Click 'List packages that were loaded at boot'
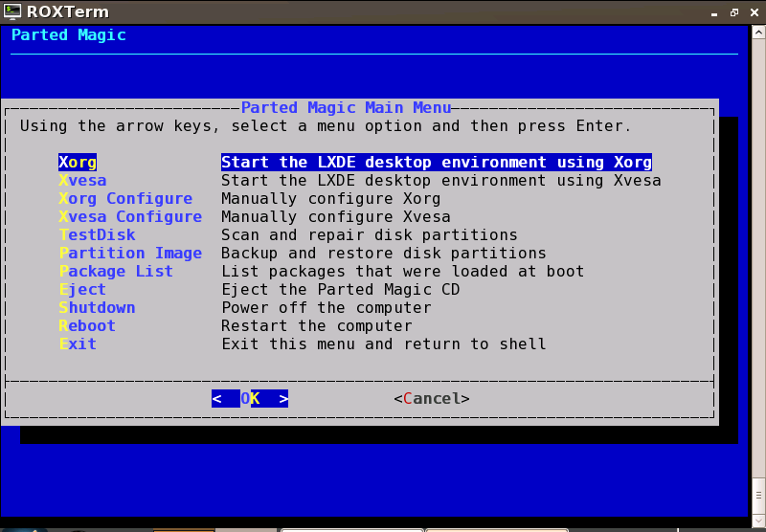The image size is (766, 532). click(402, 271)
